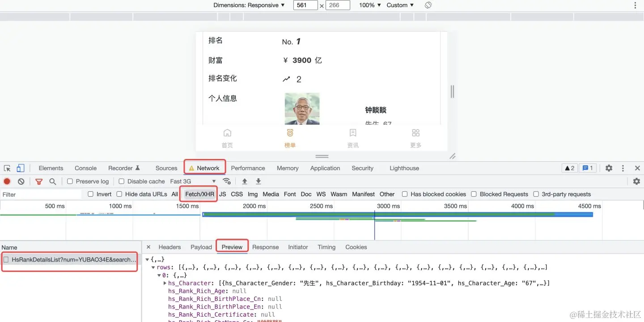Clear the network log icon
This screenshot has height=322, width=644.
pos(21,181)
